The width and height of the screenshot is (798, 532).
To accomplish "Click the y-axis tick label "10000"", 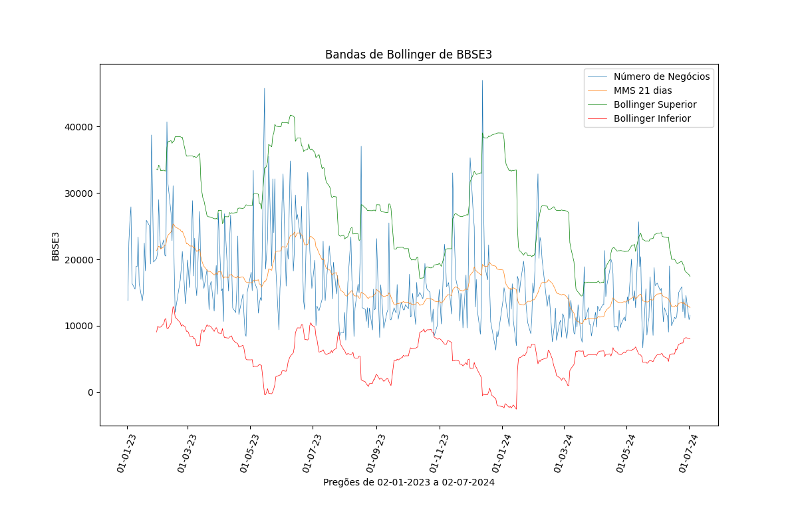I will (x=78, y=326).
